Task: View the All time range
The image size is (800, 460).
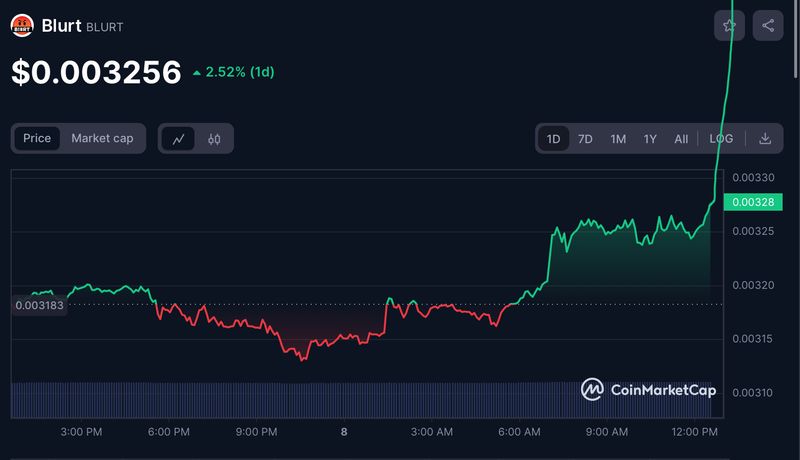Action: point(681,139)
